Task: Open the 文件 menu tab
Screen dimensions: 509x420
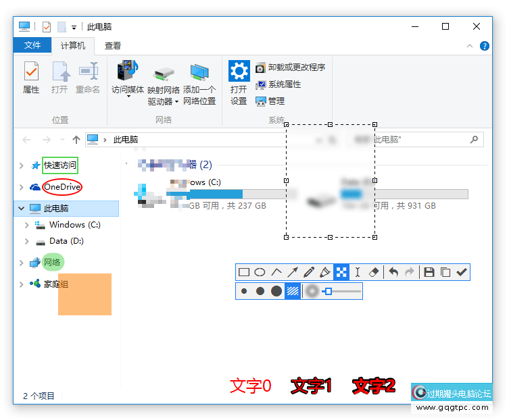Action: point(32,45)
